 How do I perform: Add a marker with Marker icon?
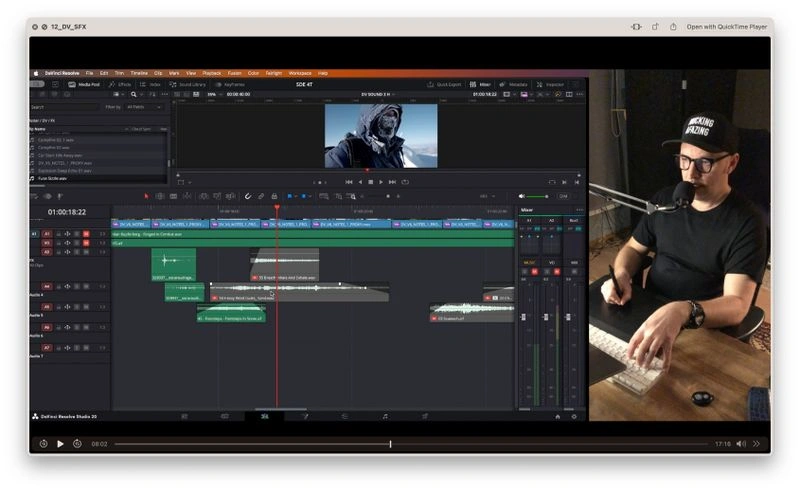pos(304,196)
